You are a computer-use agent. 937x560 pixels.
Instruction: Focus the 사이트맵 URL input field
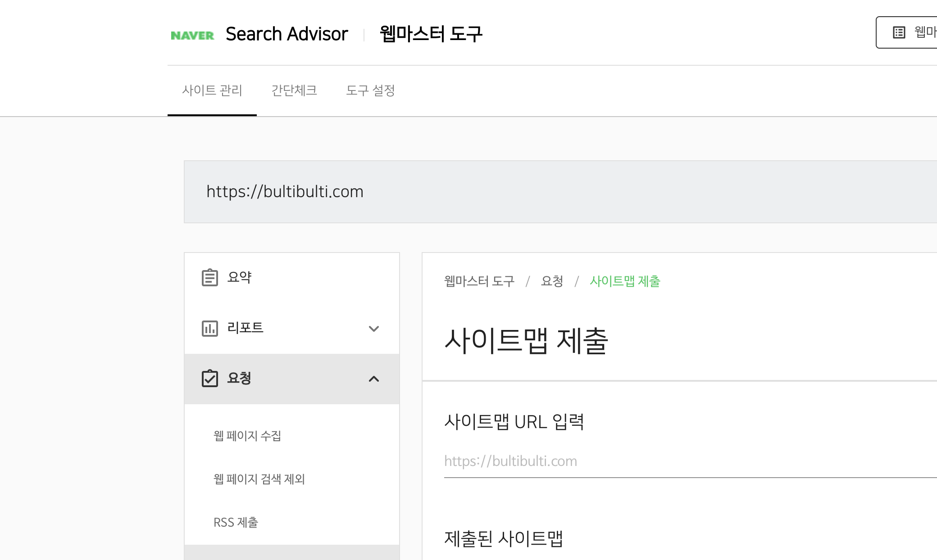(690, 461)
